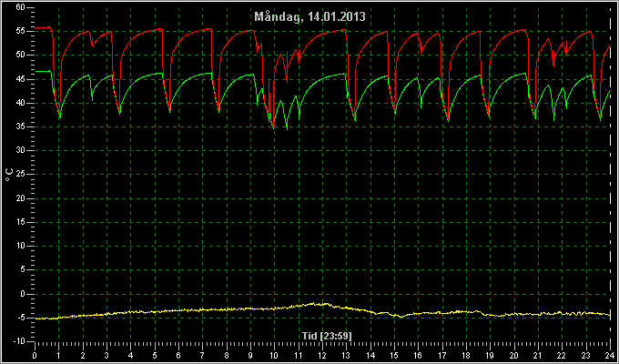Screen dimensions: 619x364
Task: Click the green curve's flat start at 47°C
Action: 43,71
